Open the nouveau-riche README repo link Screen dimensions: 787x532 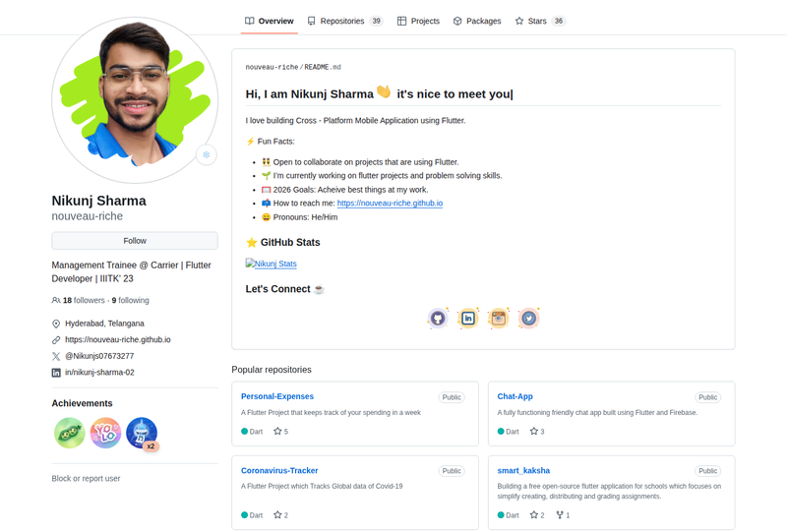(272, 67)
